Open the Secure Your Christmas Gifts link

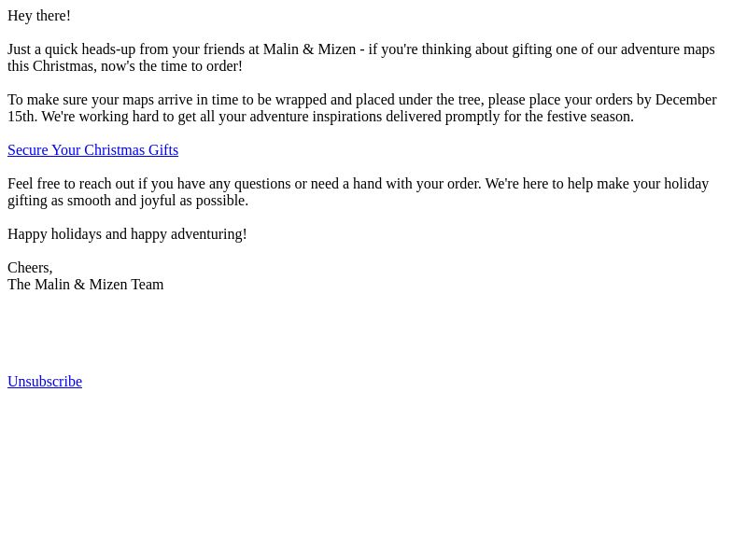(92, 150)
